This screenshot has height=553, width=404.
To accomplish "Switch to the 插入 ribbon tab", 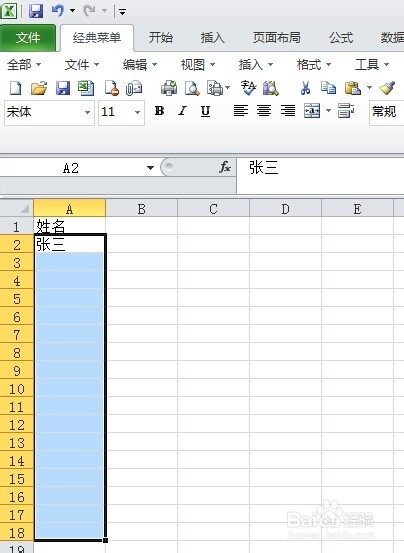I will 212,38.
